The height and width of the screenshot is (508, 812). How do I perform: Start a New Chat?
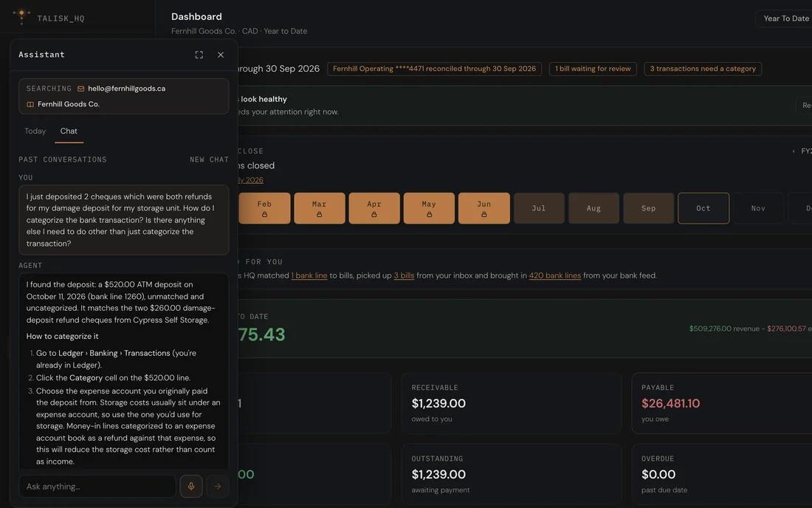(209, 159)
